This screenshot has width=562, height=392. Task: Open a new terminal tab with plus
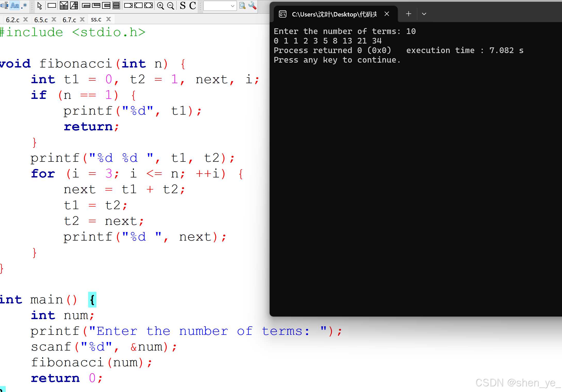pyautogui.click(x=408, y=14)
